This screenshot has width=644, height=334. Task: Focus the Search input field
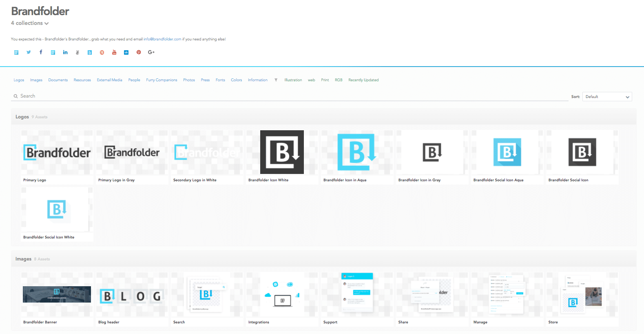click(290, 96)
